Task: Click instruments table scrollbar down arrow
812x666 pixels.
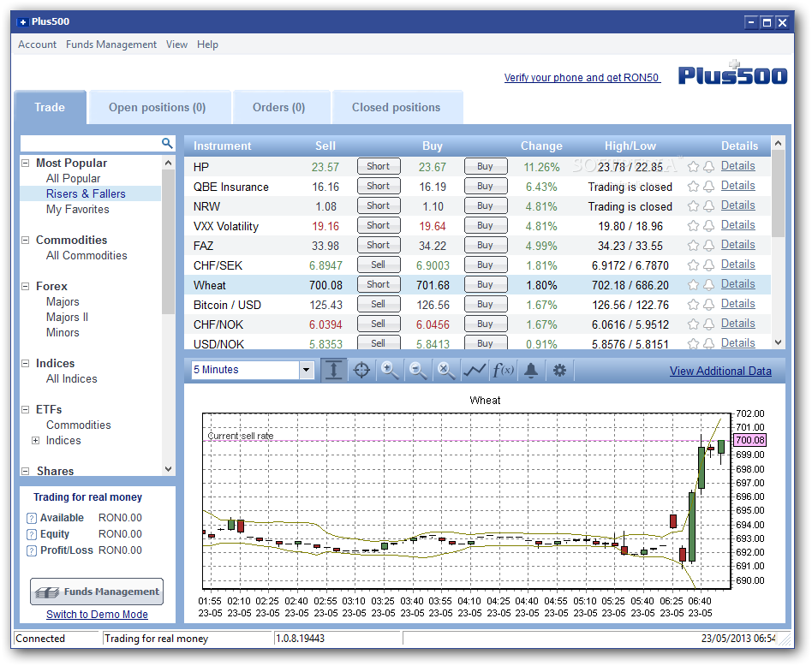Action: coord(778,342)
